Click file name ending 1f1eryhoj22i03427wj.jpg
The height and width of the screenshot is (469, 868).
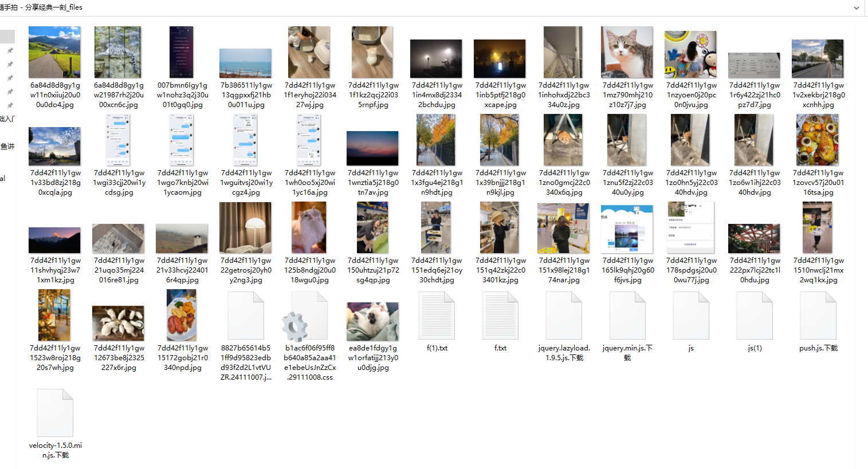[x=309, y=95]
